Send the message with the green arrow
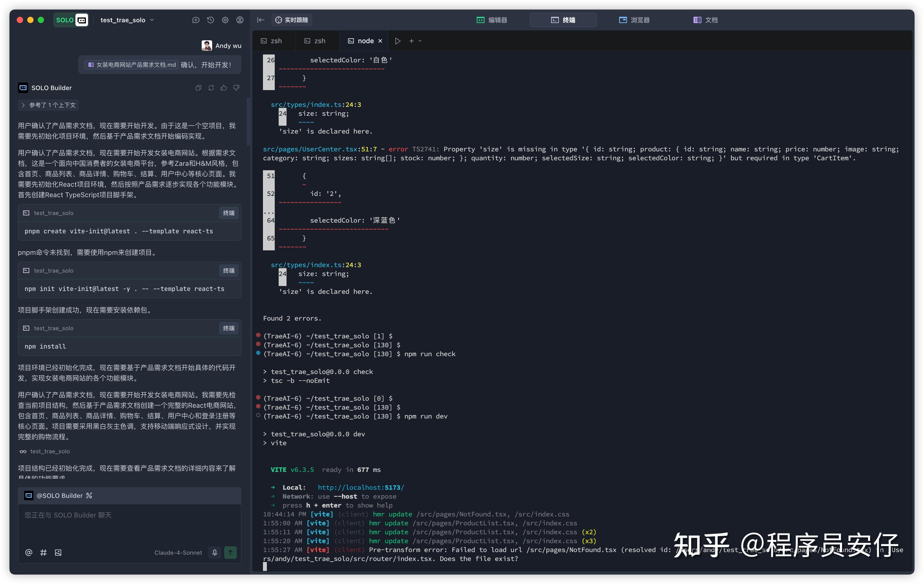Screen dimensions: 924x584 click(x=231, y=553)
